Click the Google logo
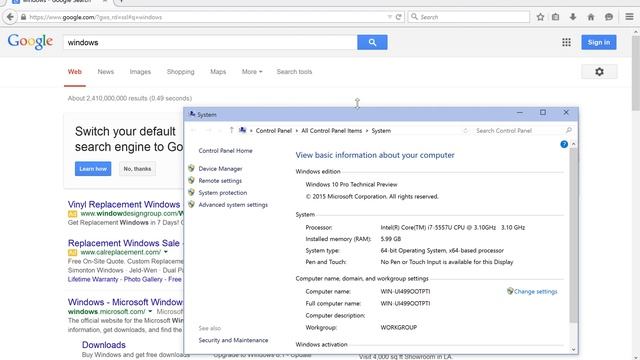The height and width of the screenshot is (360, 640). [30, 42]
